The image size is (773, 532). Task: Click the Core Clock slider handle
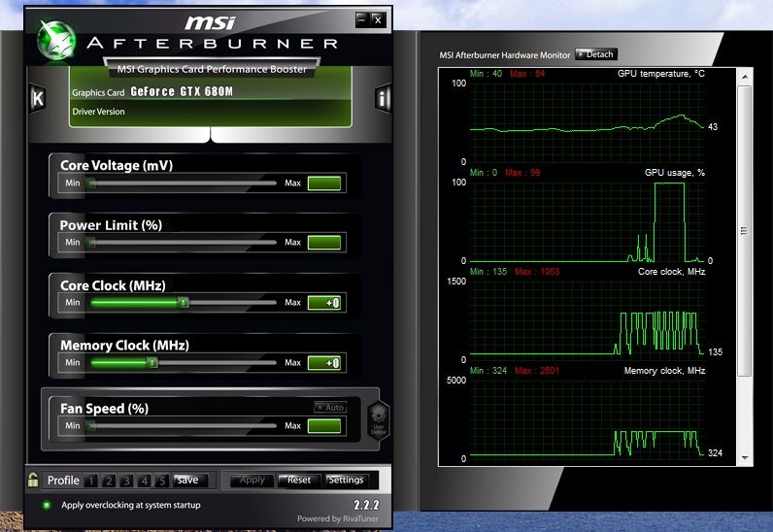(183, 302)
